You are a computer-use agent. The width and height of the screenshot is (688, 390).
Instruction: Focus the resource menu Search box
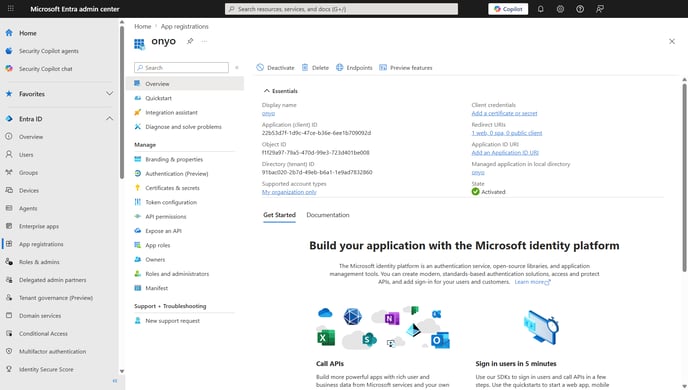coord(181,68)
